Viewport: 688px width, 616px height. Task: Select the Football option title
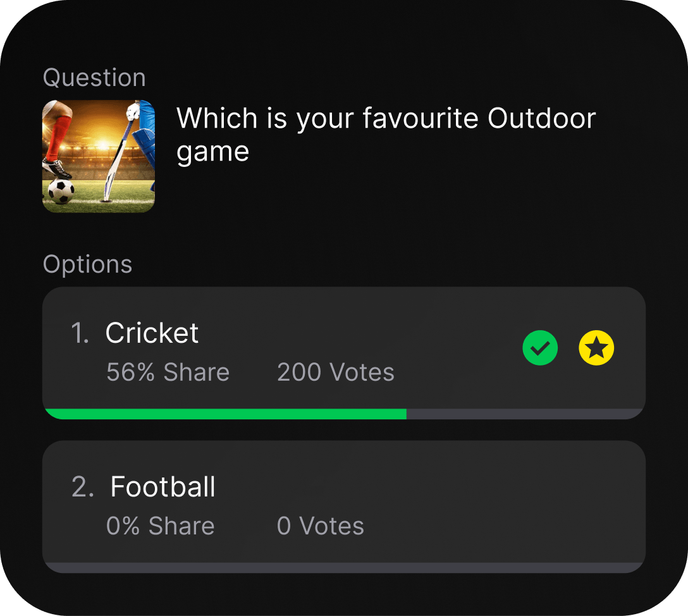(163, 487)
